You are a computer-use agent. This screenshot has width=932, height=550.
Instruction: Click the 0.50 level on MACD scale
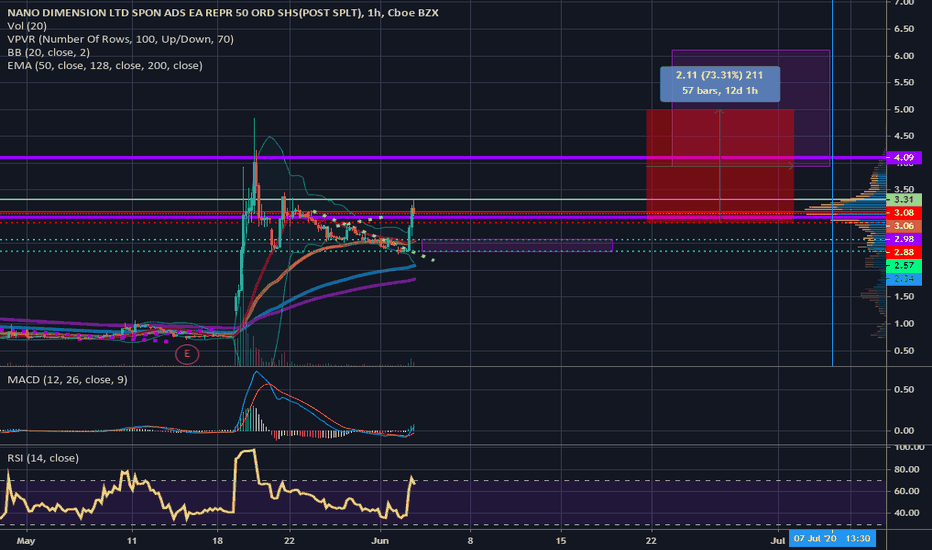[904, 389]
